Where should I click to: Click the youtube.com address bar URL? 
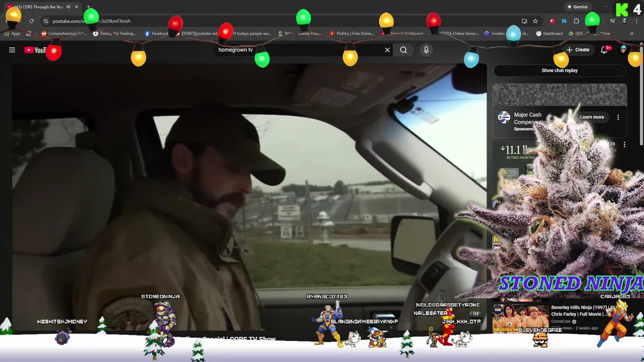click(x=91, y=21)
